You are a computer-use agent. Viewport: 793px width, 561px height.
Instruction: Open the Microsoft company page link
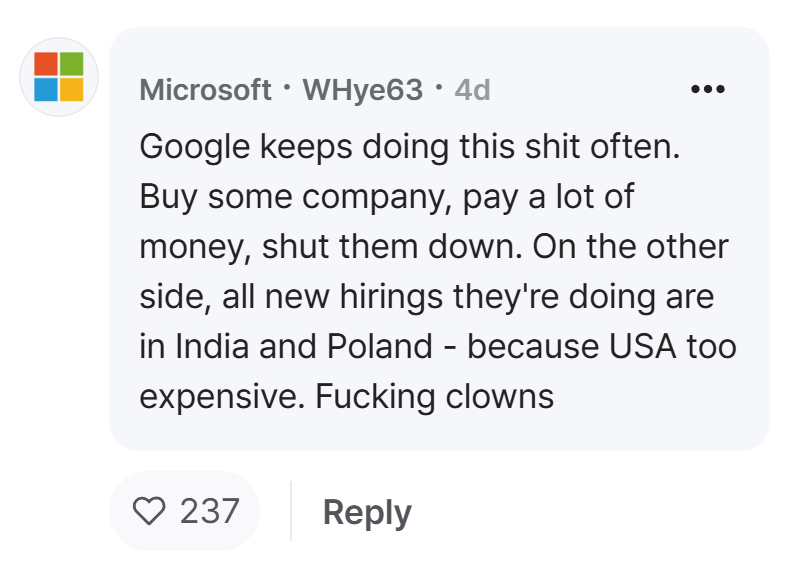point(205,90)
